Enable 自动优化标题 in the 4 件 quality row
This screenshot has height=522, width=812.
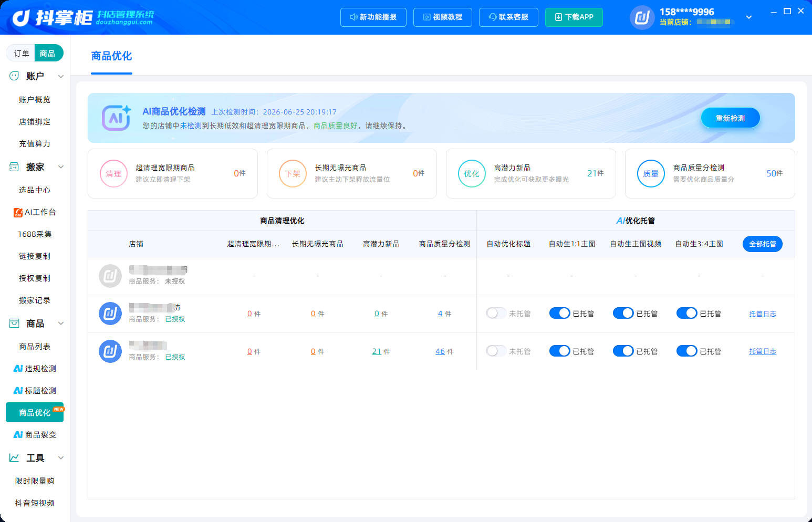point(496,314)
